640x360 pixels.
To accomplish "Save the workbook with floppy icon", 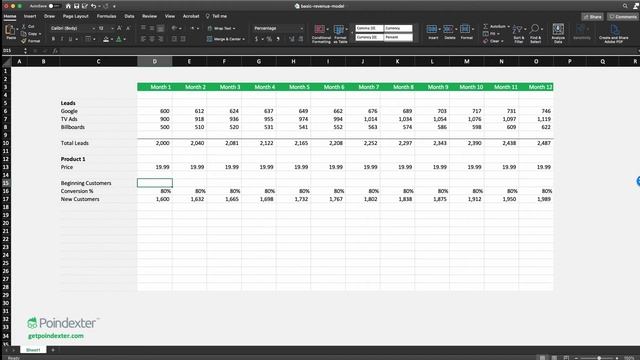I will [x=76, y=6].
